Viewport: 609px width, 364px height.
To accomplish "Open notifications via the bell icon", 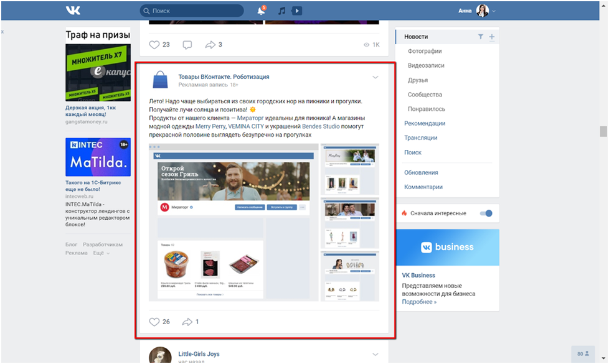I will coord(262,10).
